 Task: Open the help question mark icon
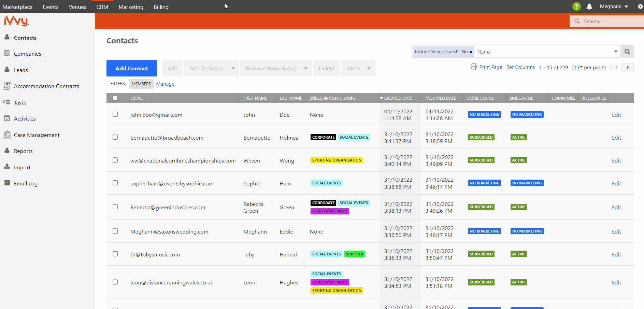[577, 6]
